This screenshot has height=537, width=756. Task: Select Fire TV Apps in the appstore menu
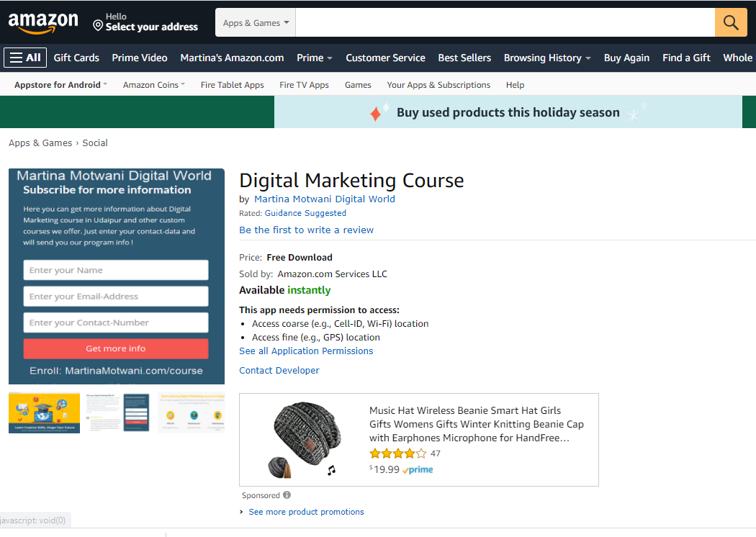coord(304,84)
